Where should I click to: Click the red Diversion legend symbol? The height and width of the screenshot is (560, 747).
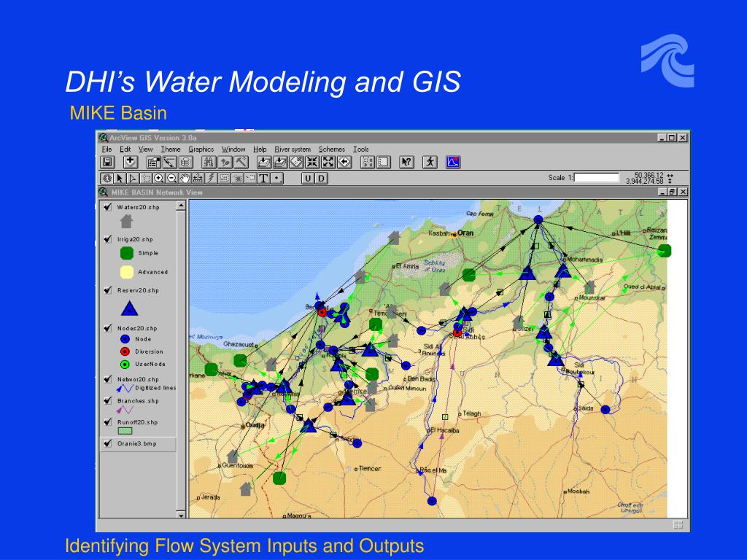tap(125, 351)
